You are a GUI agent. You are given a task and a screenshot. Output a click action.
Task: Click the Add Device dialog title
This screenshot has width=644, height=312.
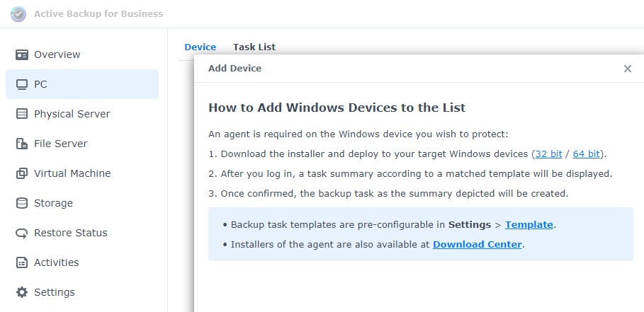pos(235,69)
